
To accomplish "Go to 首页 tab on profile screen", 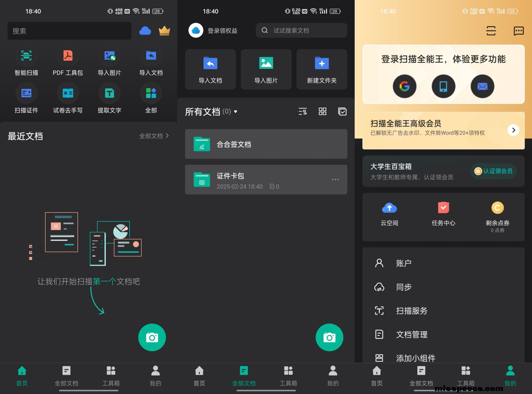I will [377, 376].
